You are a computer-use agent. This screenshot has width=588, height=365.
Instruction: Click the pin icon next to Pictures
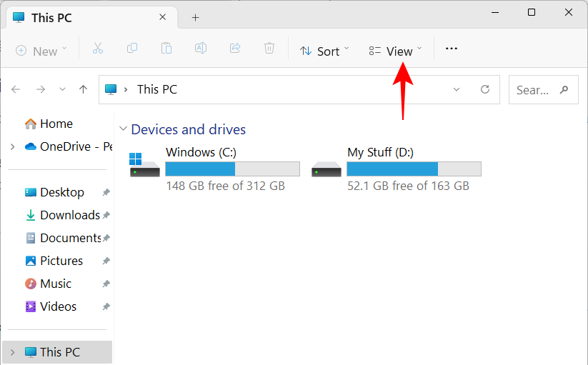click(106, 261)
